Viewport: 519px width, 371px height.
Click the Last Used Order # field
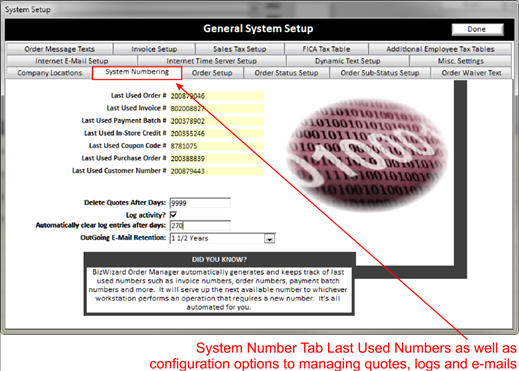(x=217, y=96)
